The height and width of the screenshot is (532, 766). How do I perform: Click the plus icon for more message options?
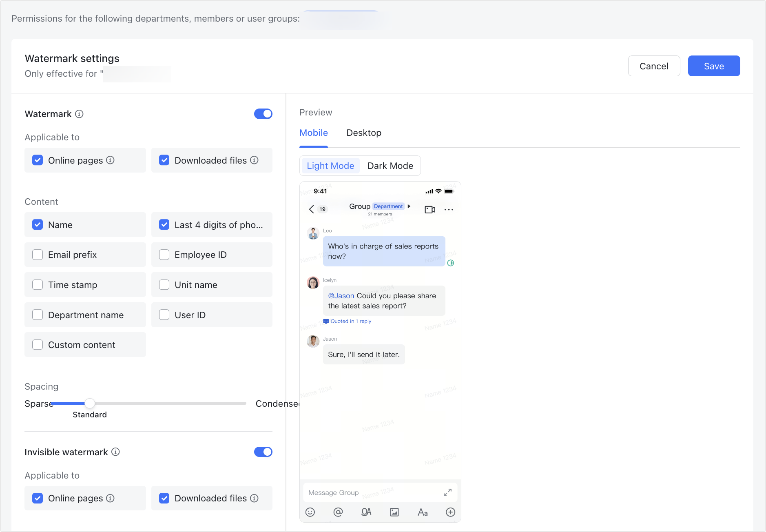point(450,512)
